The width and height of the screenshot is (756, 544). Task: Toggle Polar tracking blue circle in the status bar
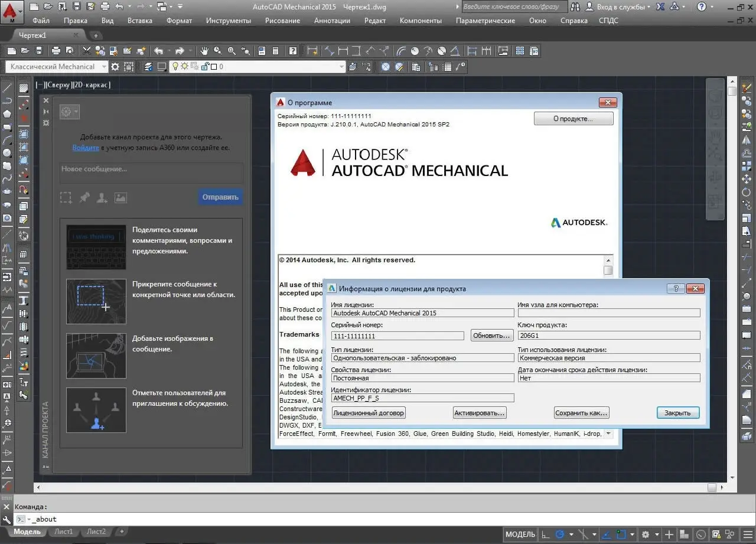tap(560, 535)
